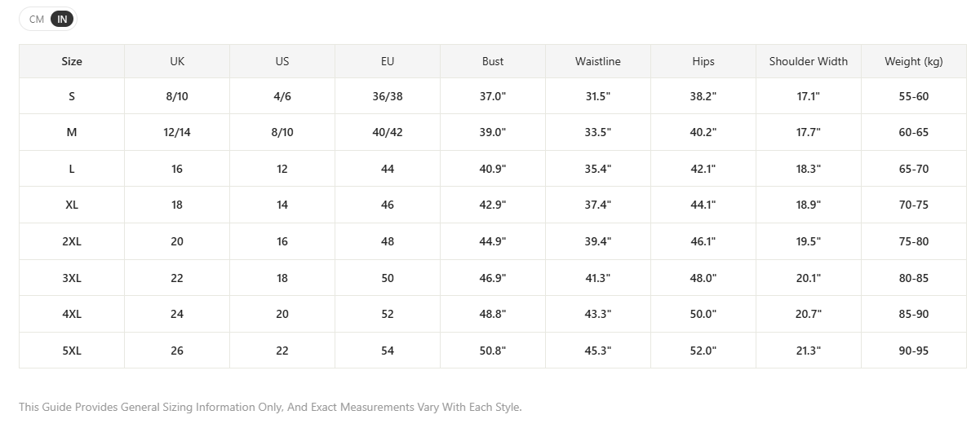Select the S size row label
Screen dimensions: 980x428
tap(72, 96)
